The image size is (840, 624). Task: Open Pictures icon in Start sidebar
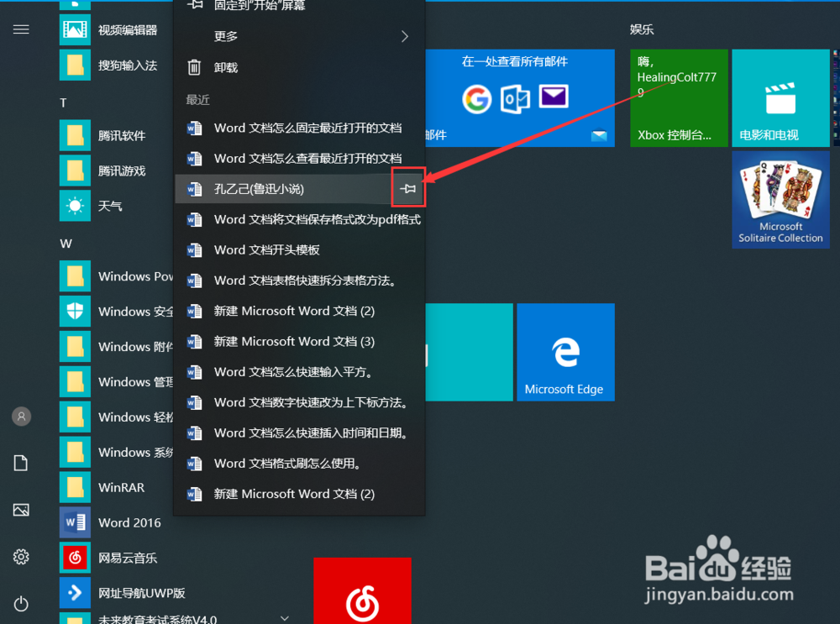(x=21, y=510)
